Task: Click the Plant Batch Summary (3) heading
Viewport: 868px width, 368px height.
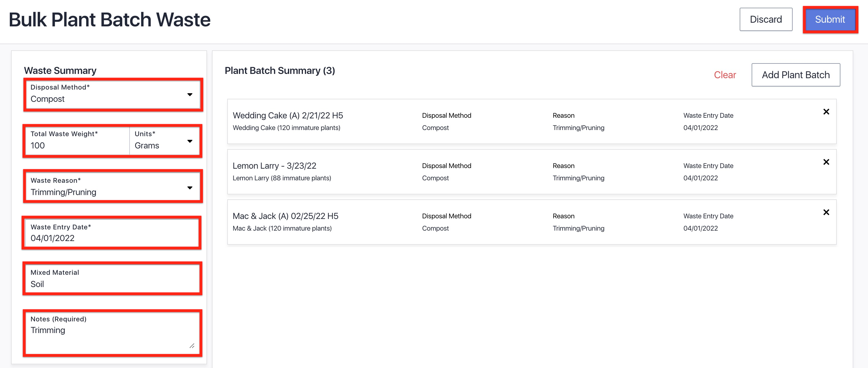Action: point(280,71)
